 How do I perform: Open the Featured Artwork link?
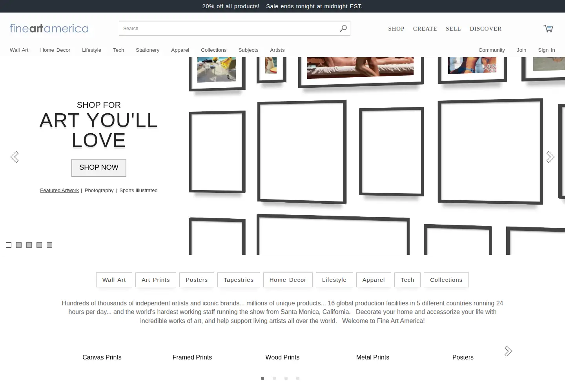pos(59,191)
